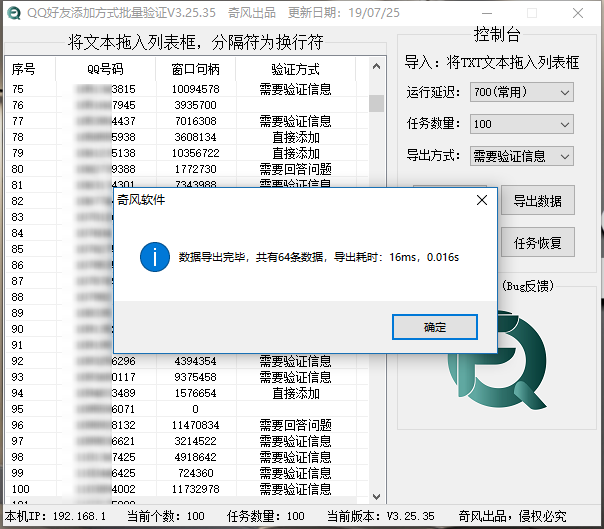Click handle 10356722 in row 79
The image size is (604, 529).
coord(196,153)
